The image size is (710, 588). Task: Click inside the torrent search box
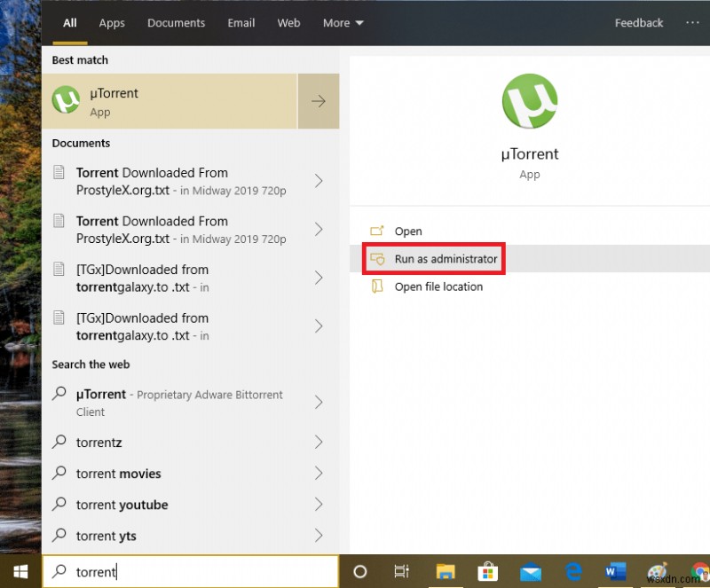tap(177, 572)
